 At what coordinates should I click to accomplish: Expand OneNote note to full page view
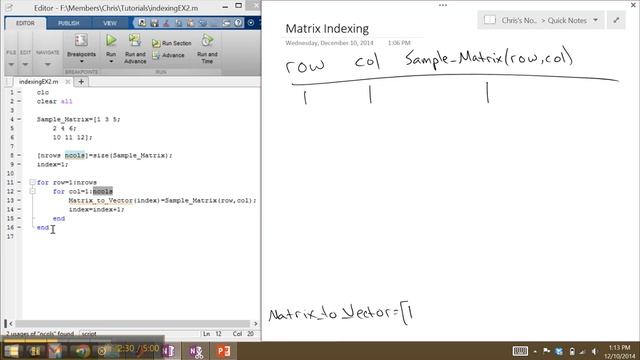[x=616, y=20]
